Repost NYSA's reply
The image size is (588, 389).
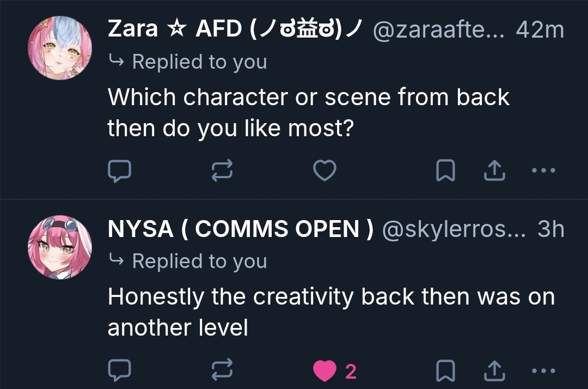click(x=222, y=371)
